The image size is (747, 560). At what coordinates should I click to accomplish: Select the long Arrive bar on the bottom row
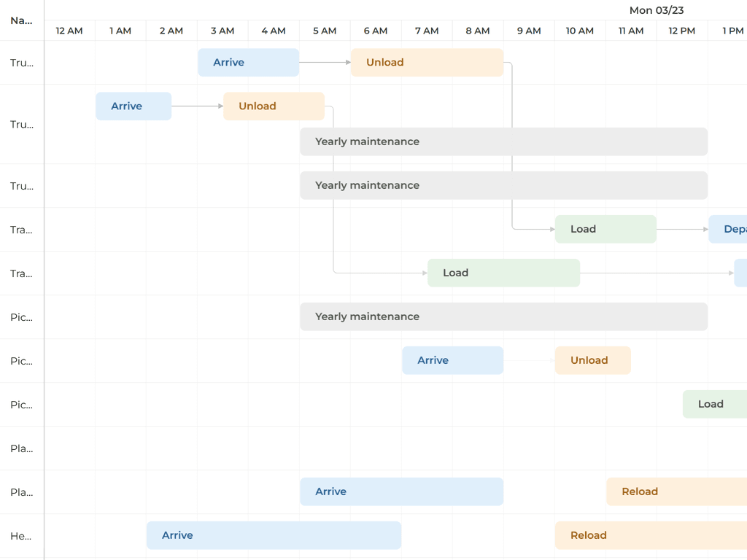click(274, 535)
